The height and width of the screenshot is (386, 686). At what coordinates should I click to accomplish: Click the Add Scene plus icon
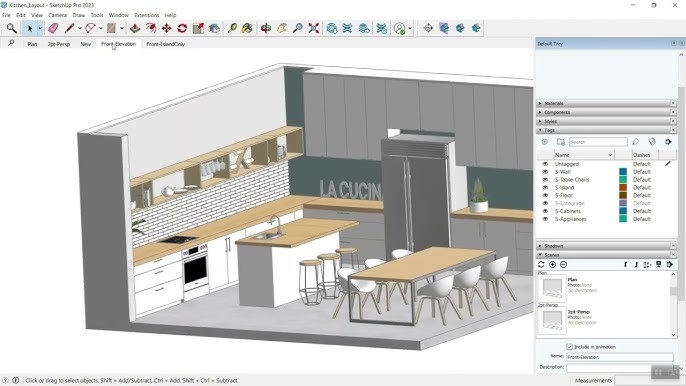(x=552, y=264)
